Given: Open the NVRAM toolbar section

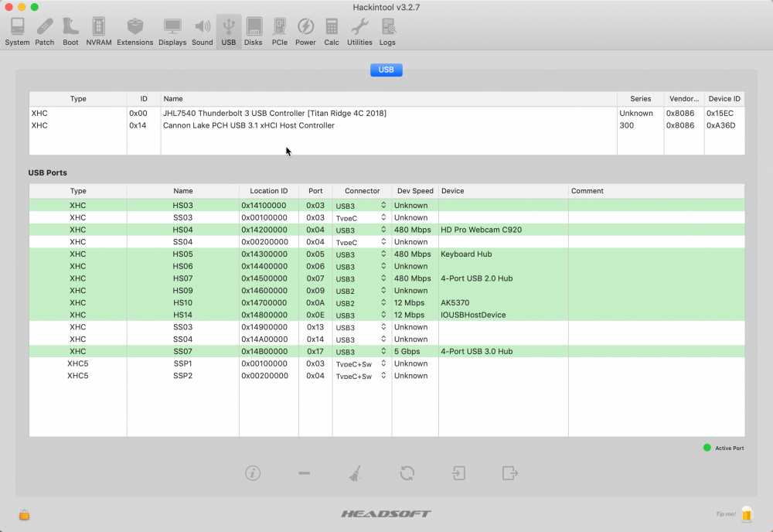Looking at the screenshot, I should (x=99, y=32).
